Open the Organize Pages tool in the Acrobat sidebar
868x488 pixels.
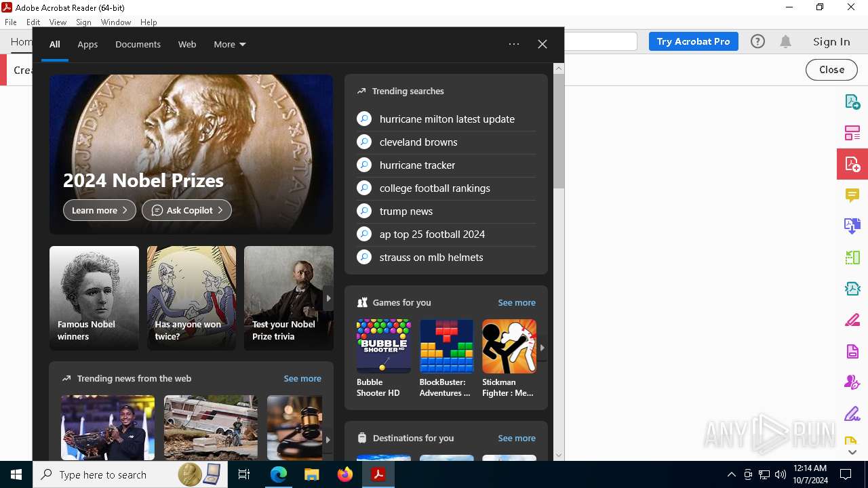click(852, 133)
